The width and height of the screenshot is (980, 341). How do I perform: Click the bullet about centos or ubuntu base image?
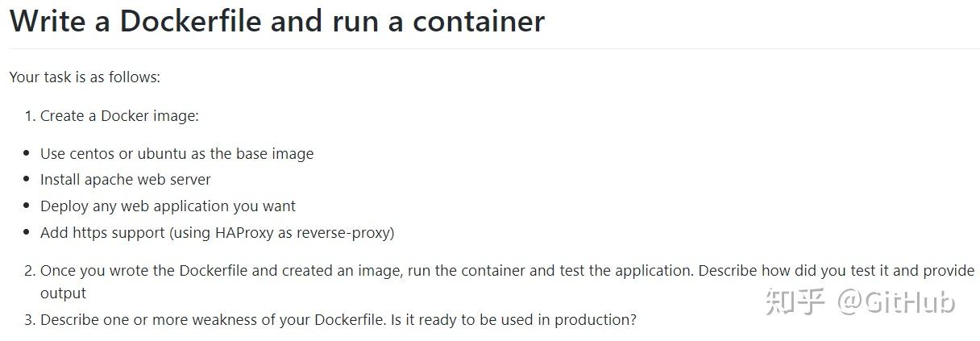(x=176, y=154)
